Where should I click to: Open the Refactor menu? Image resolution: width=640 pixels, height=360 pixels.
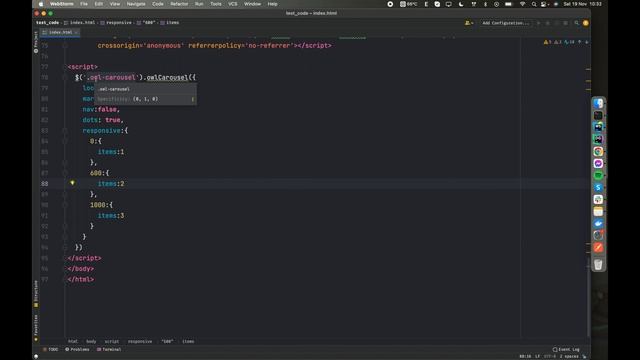pos(179,4)
